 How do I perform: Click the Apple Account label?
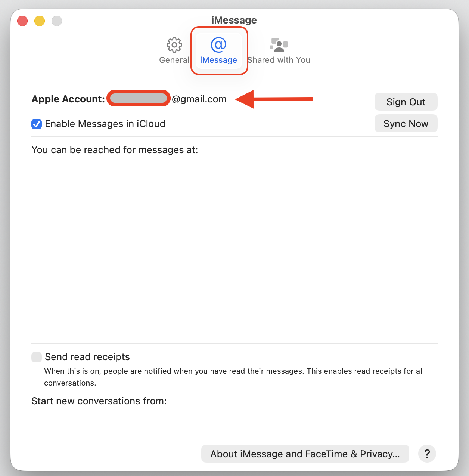point(68,99)
